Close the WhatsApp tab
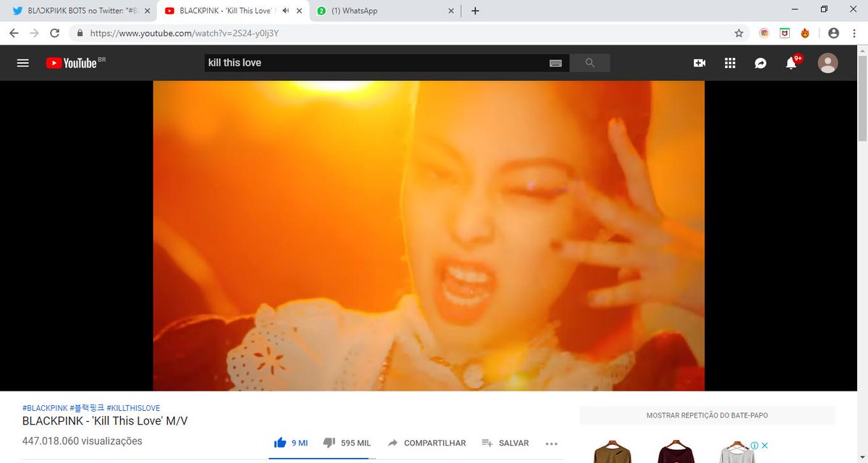The width and height of the screenshot is (868, 463). pyautogui.click(x=451, y=11)
